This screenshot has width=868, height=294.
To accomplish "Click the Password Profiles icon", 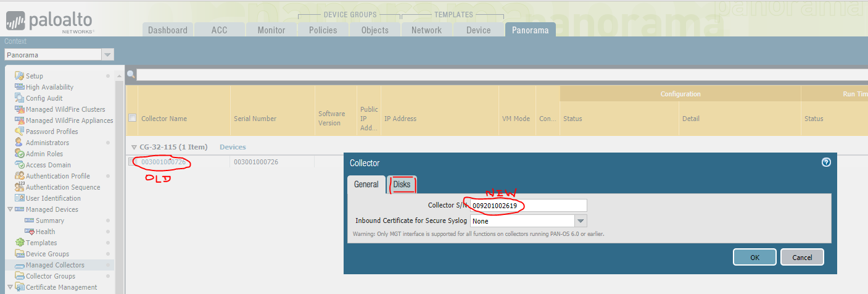I will pyautogui.click(x=20, y=132).
